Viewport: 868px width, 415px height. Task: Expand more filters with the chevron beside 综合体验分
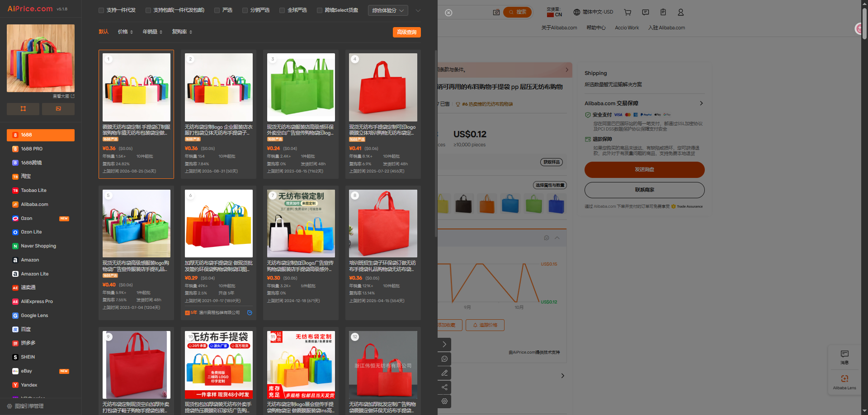(418, 10)
